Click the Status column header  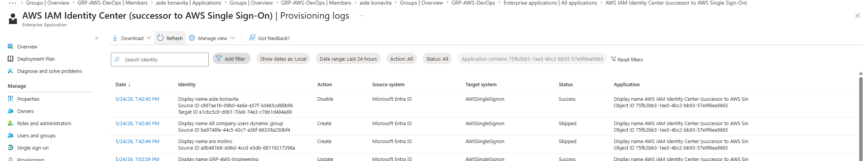566,85
